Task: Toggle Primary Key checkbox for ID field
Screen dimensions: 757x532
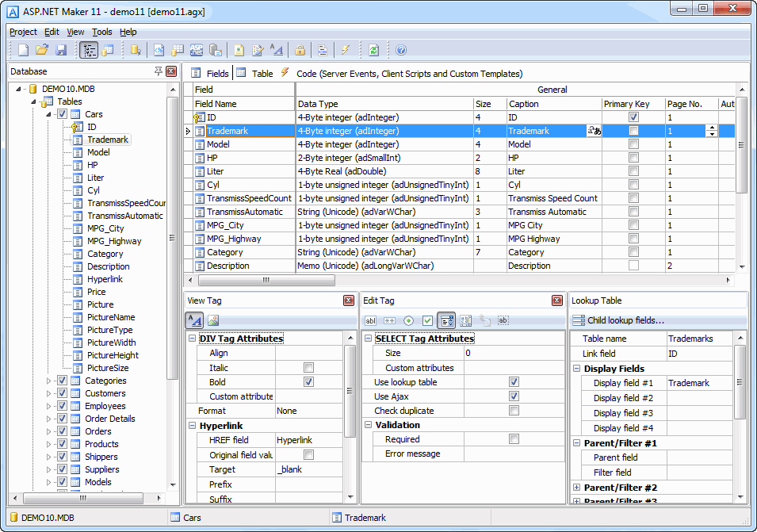Action: tap(633, 117)
